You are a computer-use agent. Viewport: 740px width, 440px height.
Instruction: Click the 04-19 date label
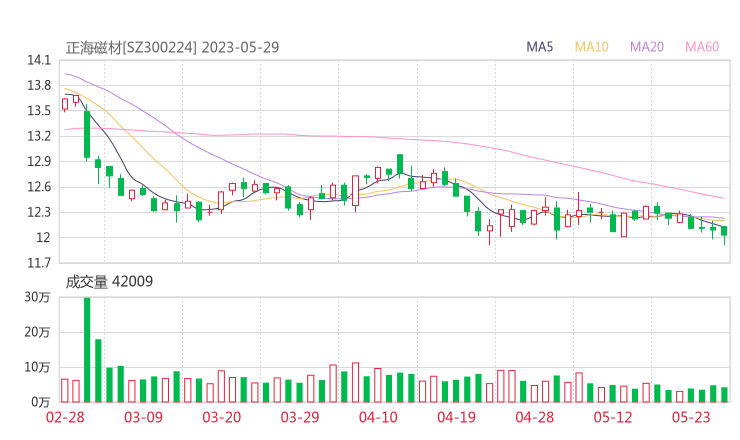click(456, 417)
